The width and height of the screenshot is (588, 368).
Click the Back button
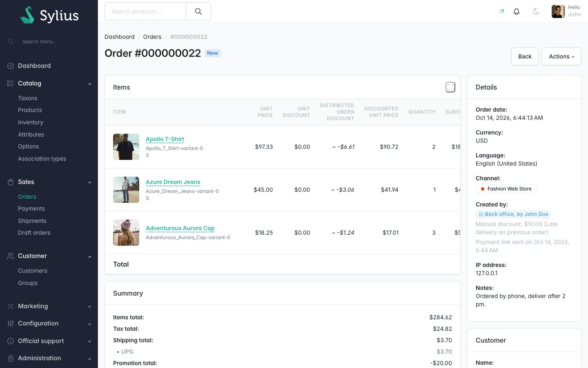(525, 56)
